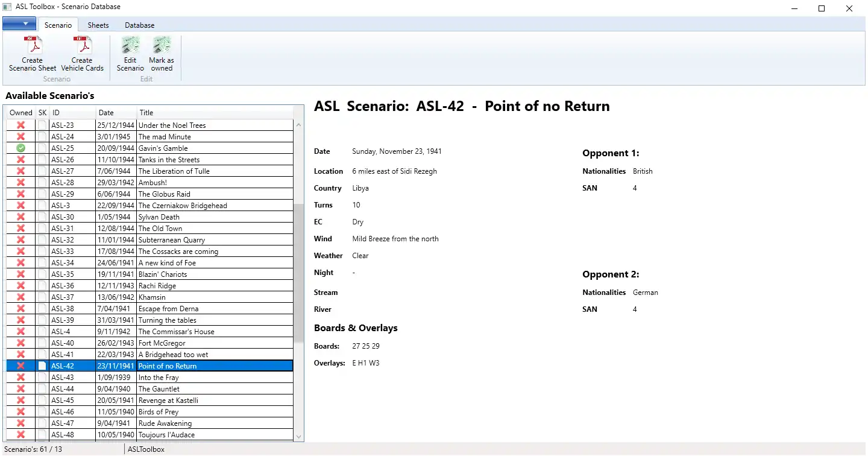This screenshot has height=456, width=868.
Task: Click the red X owned icon for ASL-33
Action: point(20,252)
